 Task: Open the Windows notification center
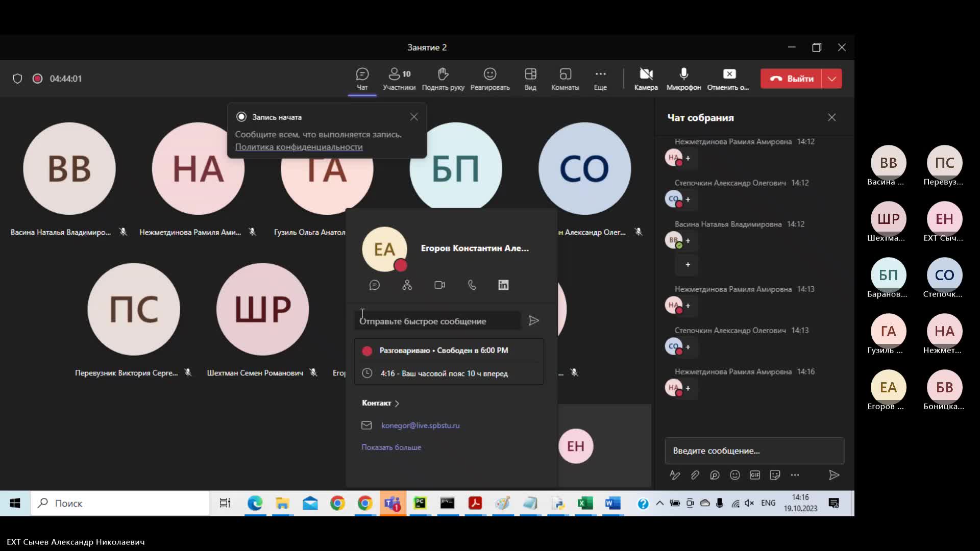pyautogui.click(x=834, y=504)
